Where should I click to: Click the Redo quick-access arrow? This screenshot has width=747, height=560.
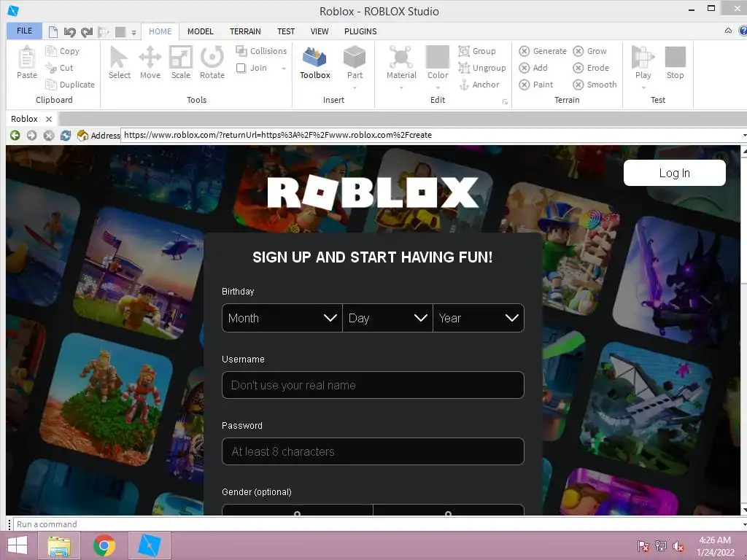tap(87, 32)
